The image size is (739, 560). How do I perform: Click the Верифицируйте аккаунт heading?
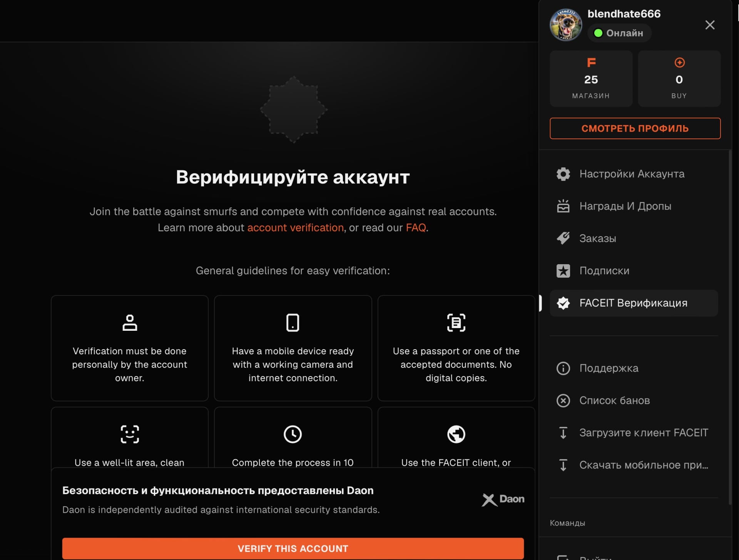point(293,177)
